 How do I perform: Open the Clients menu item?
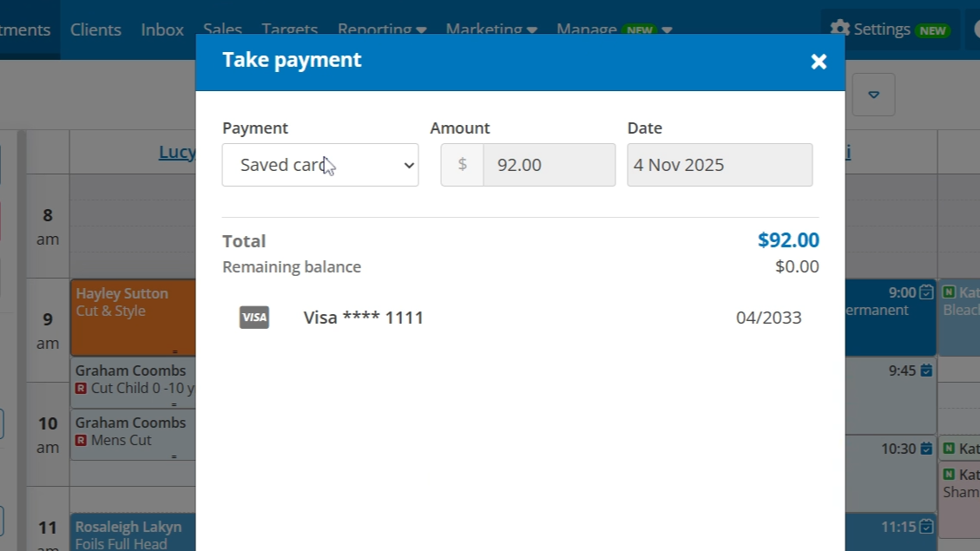(x=95, y=30)
